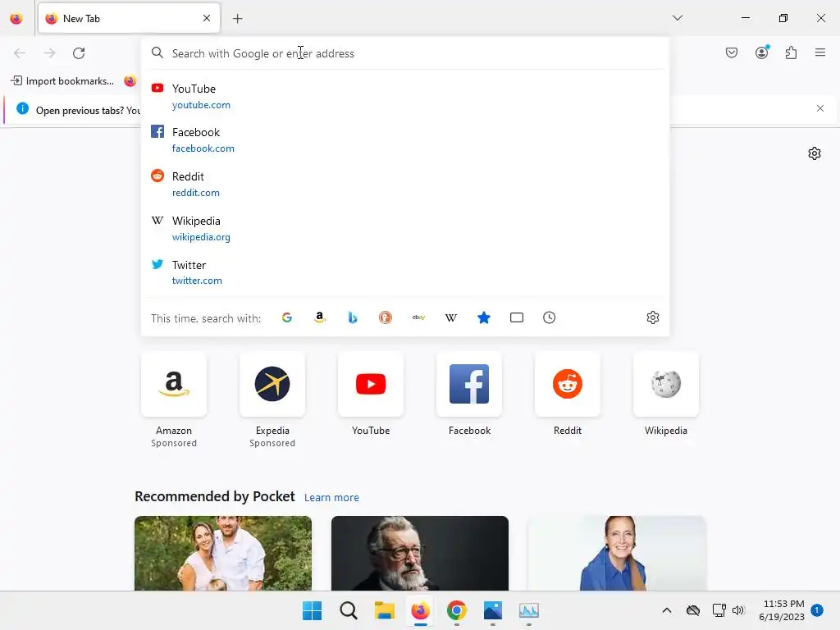Image resolution: width=840 pixels, height=630 pixels.
Task: Dismiss the Open previous tabs notification
Action: (820, 108)
